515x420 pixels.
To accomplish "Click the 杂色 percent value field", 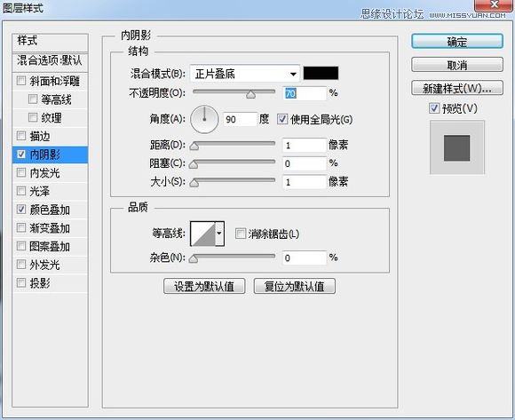I will click(x=305, y=258).
